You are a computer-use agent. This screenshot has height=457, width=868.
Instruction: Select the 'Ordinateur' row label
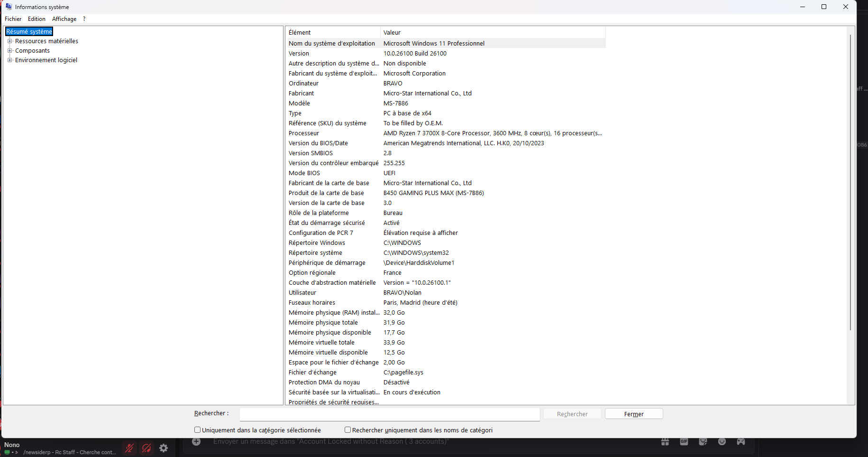click(x=303, y=83)
